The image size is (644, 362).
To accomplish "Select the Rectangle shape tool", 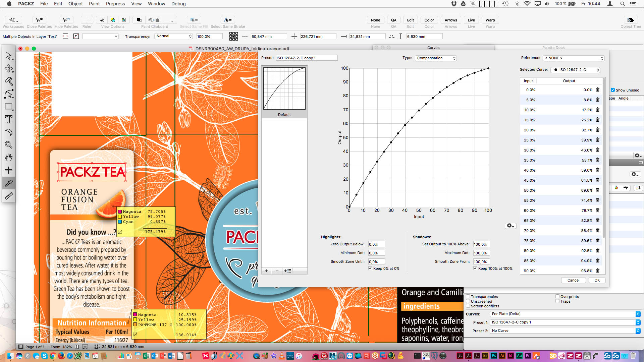I will click(x=9, y=107).
